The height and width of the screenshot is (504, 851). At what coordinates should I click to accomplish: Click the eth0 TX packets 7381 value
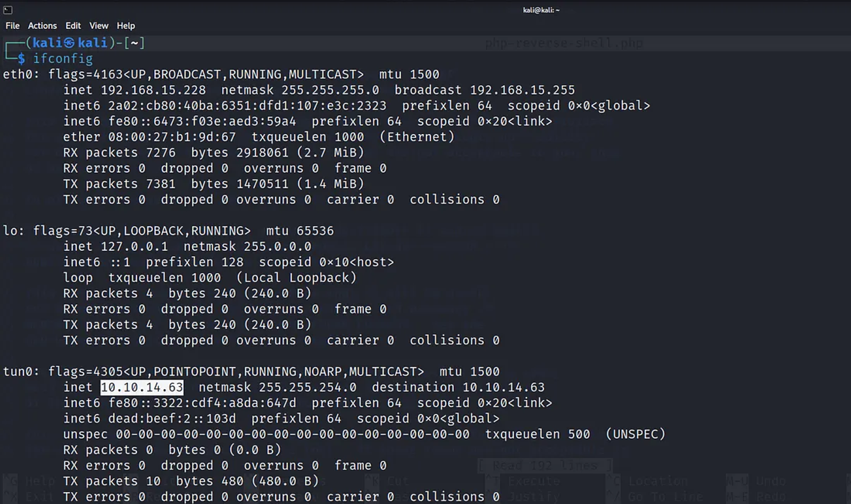tap(161, 184)
